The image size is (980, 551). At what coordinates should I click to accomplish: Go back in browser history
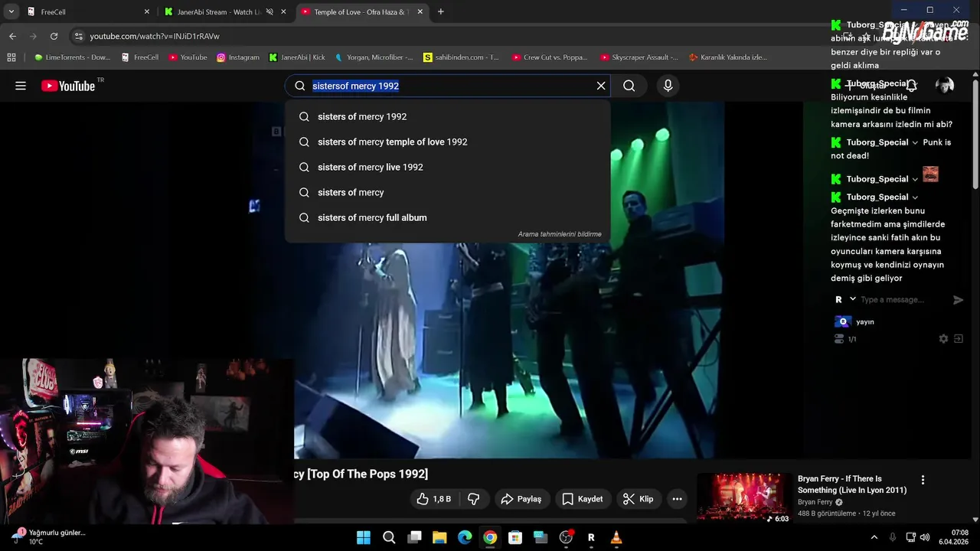(12, 36)
